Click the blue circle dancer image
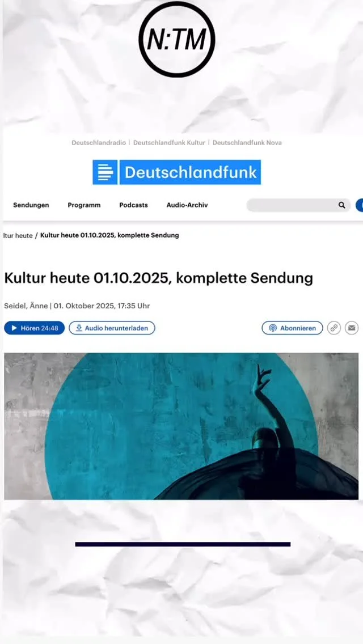The width and height of the screenshot is (363, 644). point(181,426)
